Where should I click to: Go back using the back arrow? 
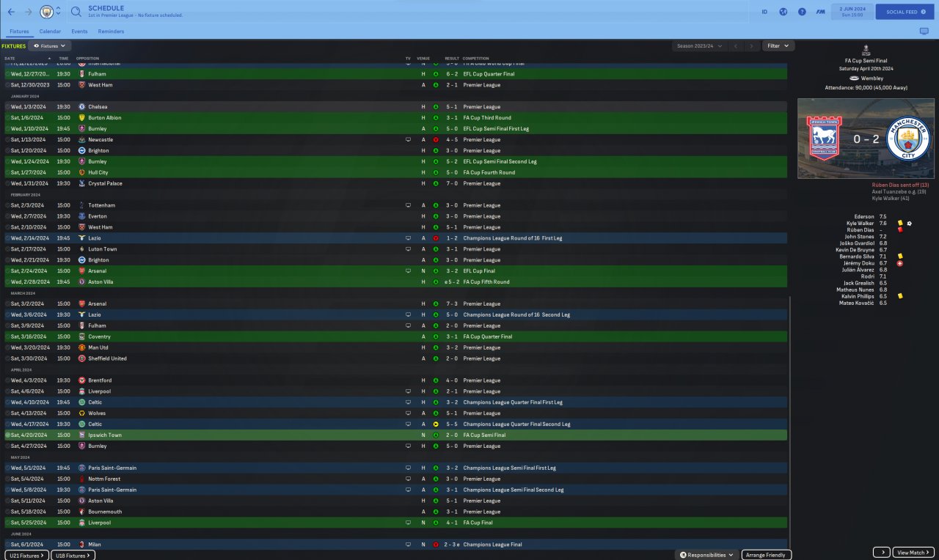coord(11,12)
